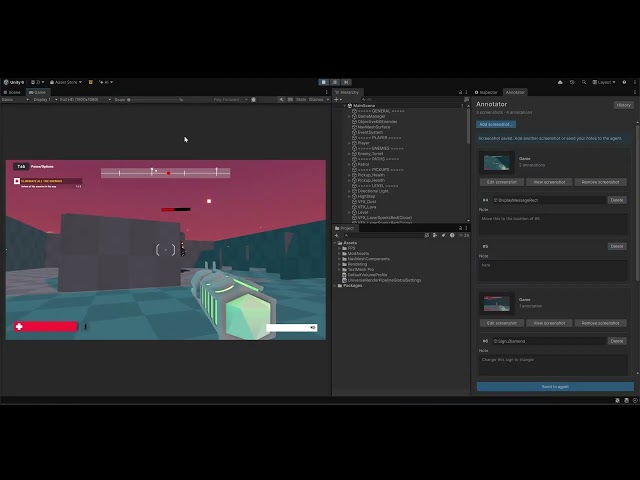Screen dimensions: 640x480
Task: Click Remove screenshot for first screenshot
Action: [x=600, y=182]
